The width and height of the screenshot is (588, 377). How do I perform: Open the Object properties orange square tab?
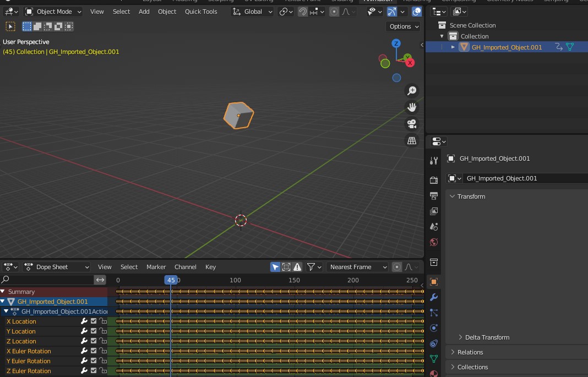[434, 282]
